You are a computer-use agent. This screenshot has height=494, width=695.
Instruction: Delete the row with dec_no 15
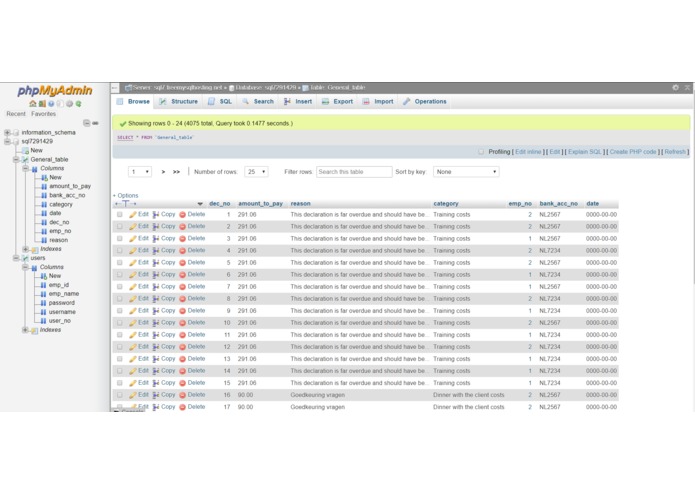[192, 383]
